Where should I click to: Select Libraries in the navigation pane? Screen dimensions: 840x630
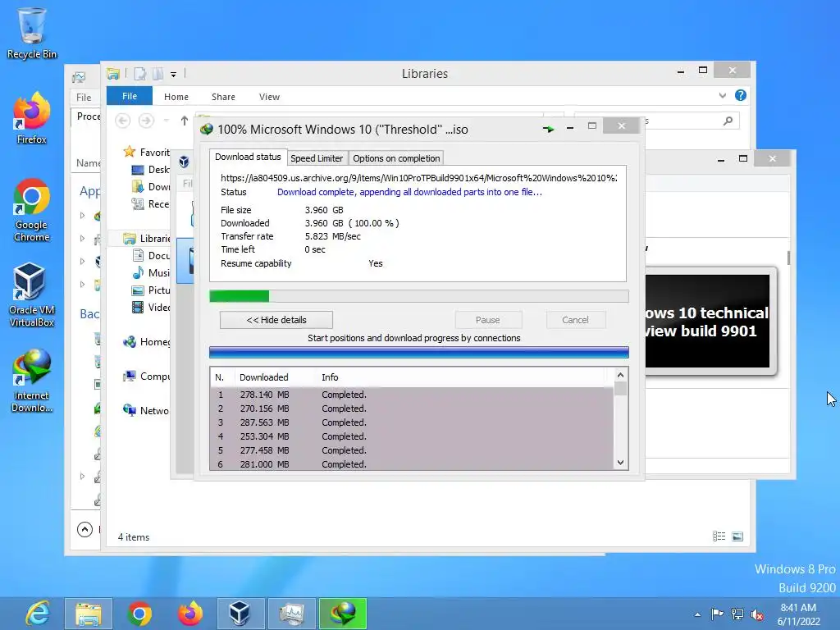click(146, 239)
